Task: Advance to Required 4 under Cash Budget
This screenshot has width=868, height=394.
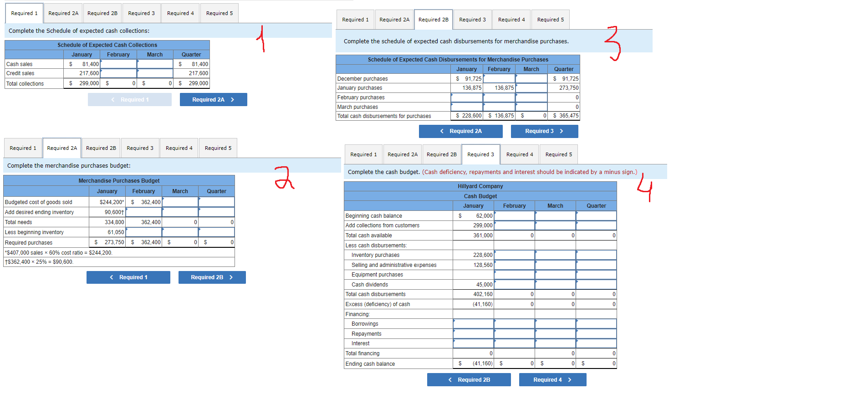Action: point(553,380)
